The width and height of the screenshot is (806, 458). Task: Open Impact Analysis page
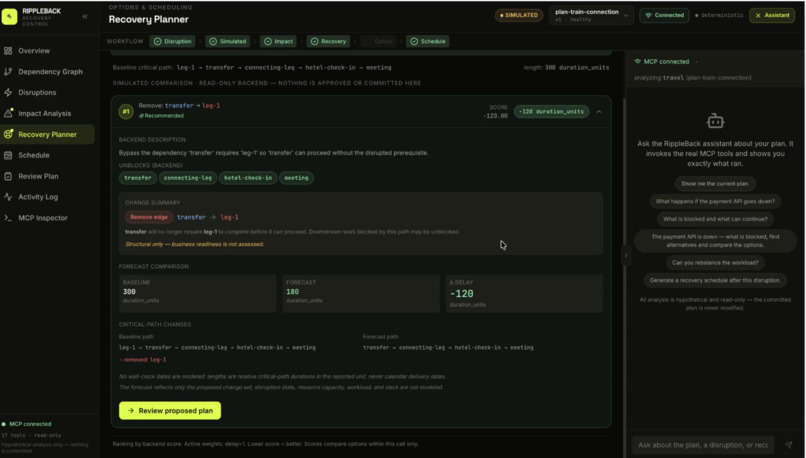47,113
